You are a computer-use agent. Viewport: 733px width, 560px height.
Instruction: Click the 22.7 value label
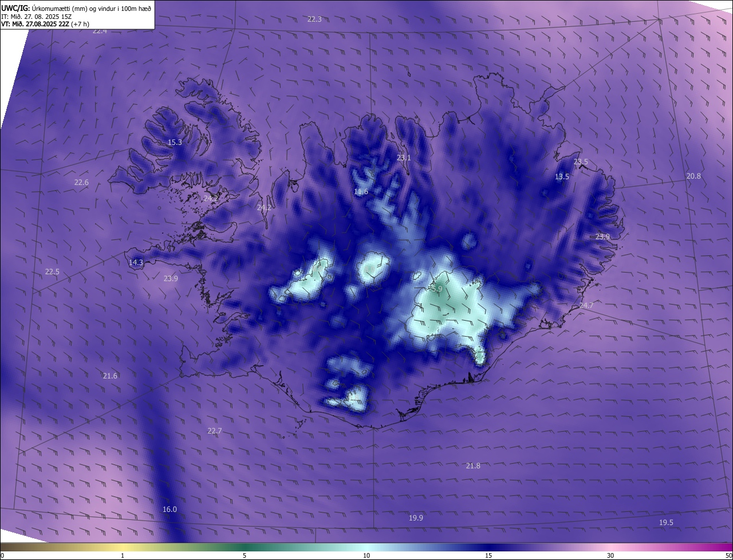(214, 431)
